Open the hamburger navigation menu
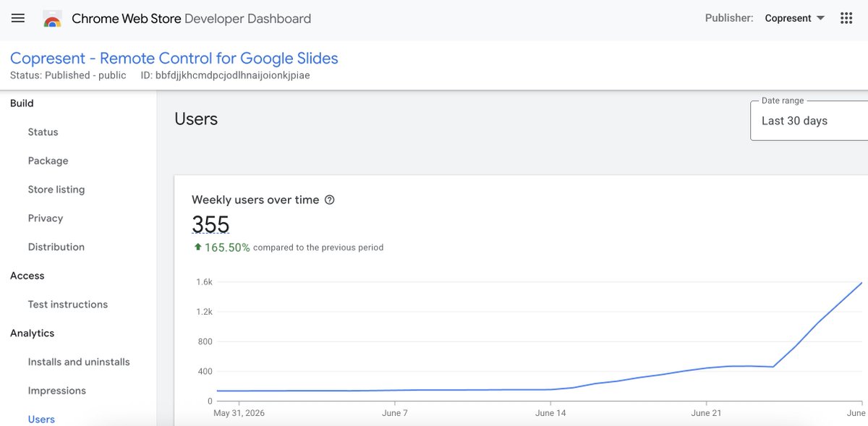 (18, 18)
